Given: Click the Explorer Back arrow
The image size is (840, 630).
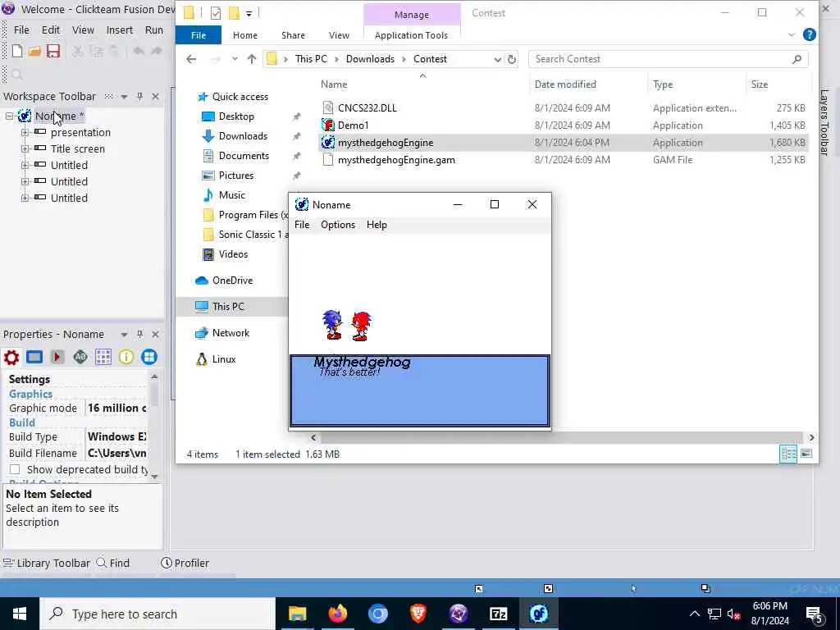Looking at the screenshot, I should click(x=191, y=59).
